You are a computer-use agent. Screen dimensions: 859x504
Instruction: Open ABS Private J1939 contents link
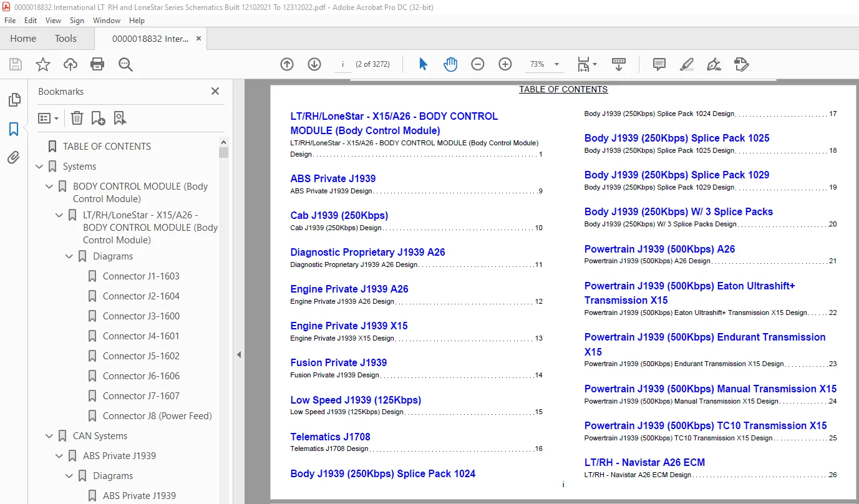[333, 178]
